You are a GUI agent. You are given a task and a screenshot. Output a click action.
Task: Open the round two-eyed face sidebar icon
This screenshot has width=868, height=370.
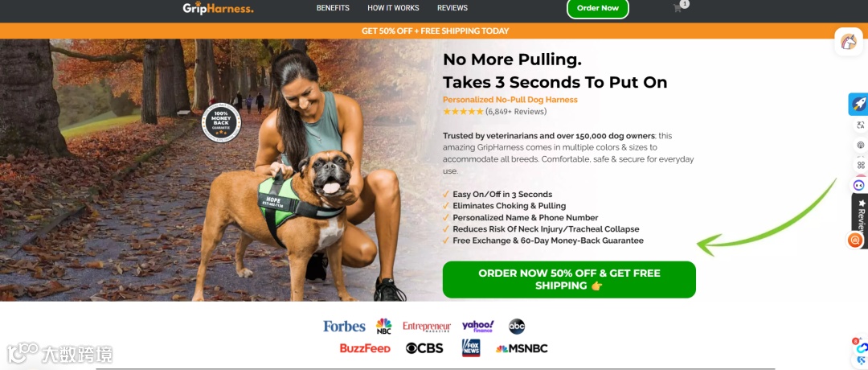858,185
